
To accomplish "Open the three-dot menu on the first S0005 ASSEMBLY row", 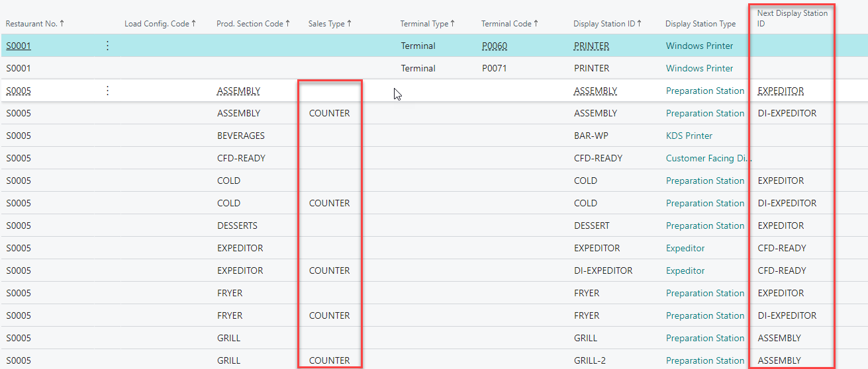I will click(108, 91).
